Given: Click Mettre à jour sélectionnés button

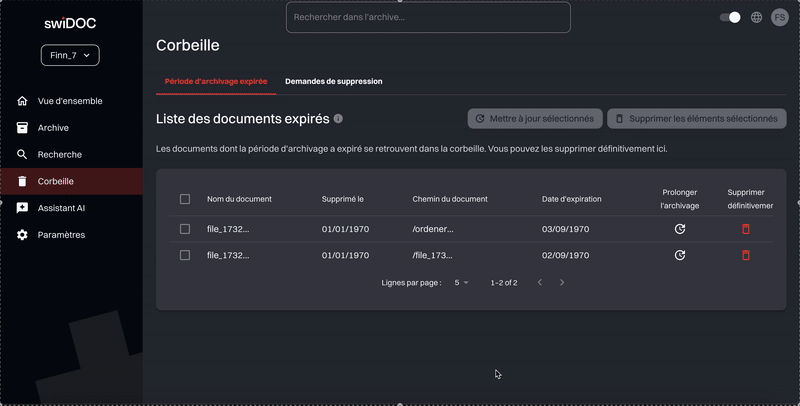Looking at the screenshot, I should 535,119.
